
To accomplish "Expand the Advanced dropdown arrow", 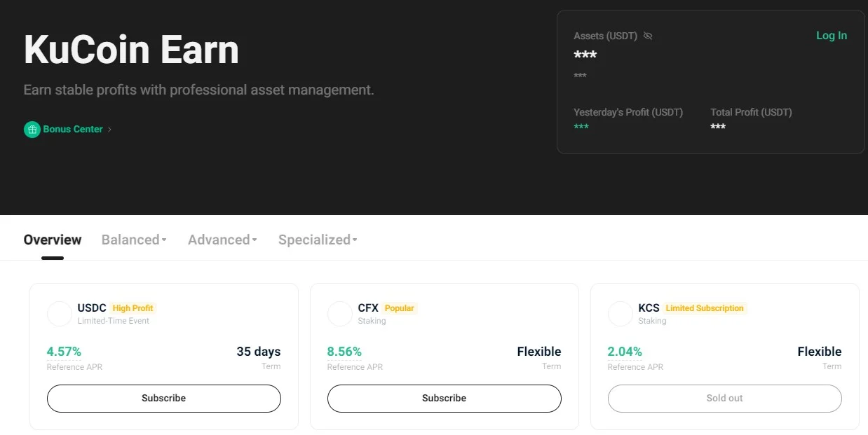I will 255,240.
